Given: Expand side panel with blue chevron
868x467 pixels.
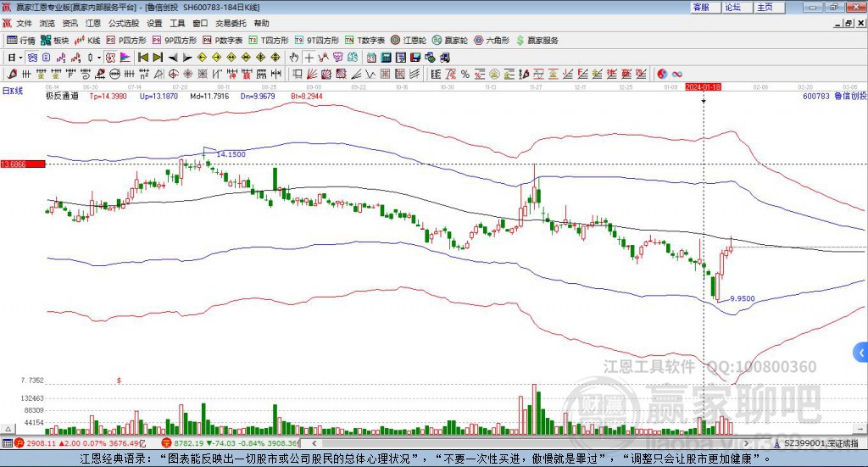Looking at the screenshot, I should (860, 353).
